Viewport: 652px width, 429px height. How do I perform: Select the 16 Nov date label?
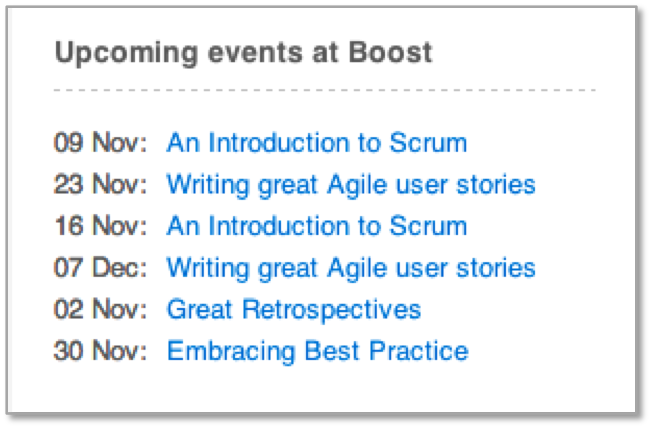click(x=100, y=226)
